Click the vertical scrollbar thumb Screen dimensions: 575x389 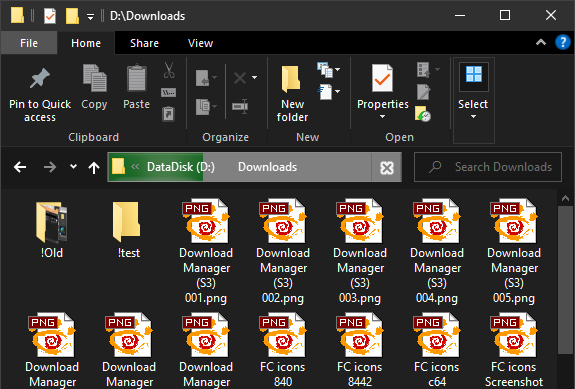(x=565, y=279)
